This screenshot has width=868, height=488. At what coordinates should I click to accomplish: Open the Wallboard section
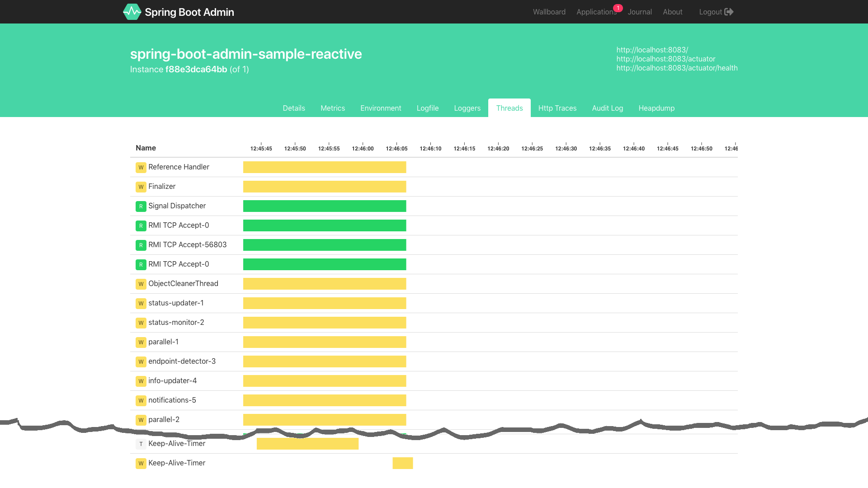click(549, 11)
